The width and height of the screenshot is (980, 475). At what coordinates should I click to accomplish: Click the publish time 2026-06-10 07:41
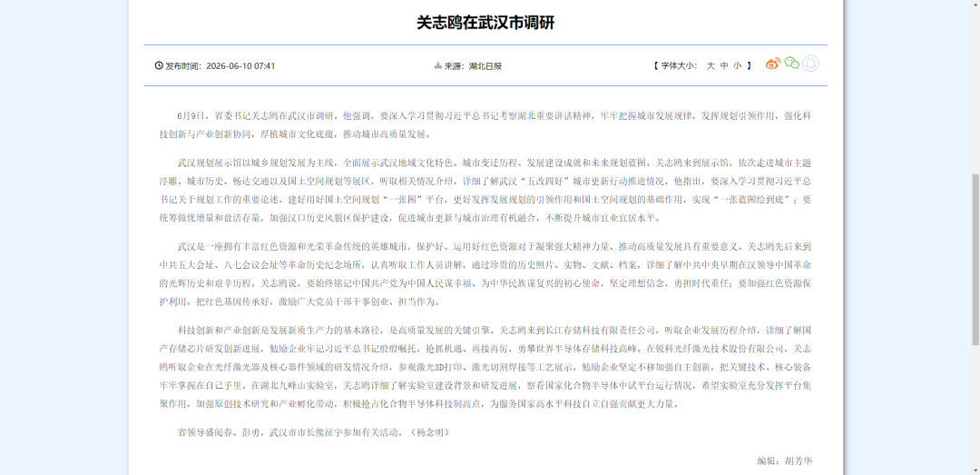pyautogui.click(x=240, y=65)
